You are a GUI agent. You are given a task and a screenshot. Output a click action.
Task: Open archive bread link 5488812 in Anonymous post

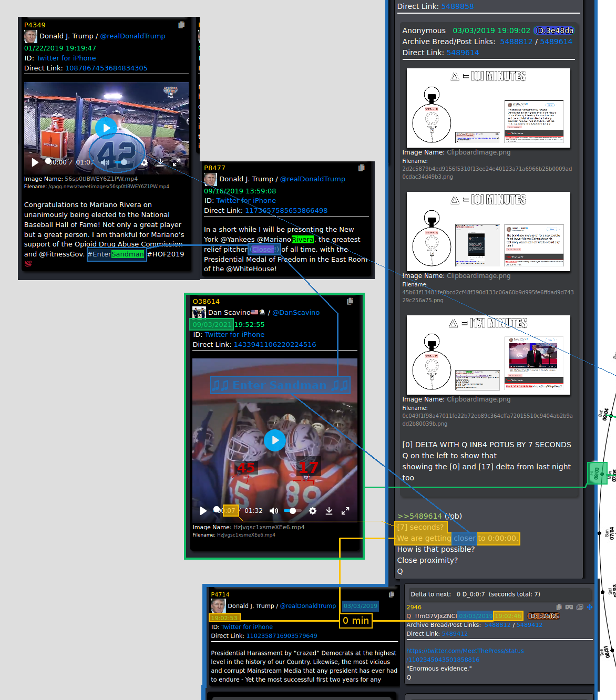click(516, 42)
